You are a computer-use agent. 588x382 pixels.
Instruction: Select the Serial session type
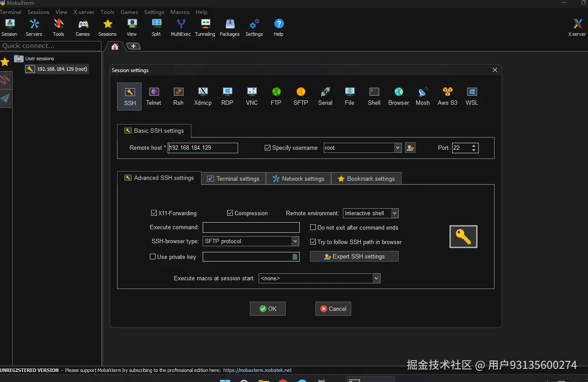point(325,96)
